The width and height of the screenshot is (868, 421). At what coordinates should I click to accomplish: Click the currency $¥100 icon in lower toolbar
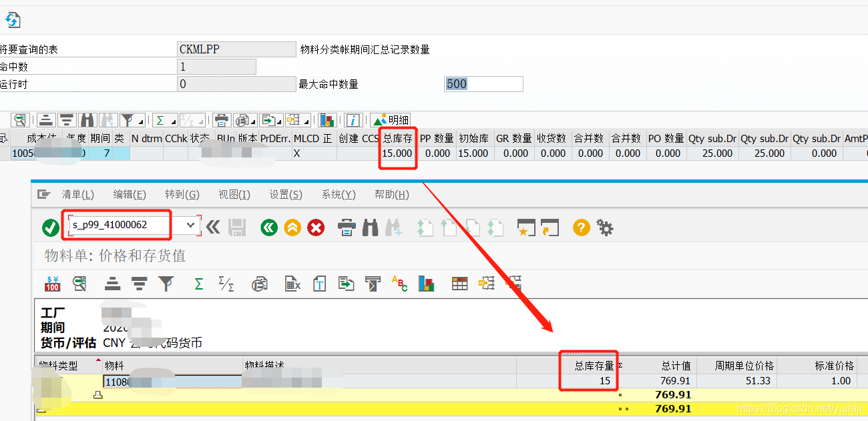pyautogui.click(x=52, y=284)
